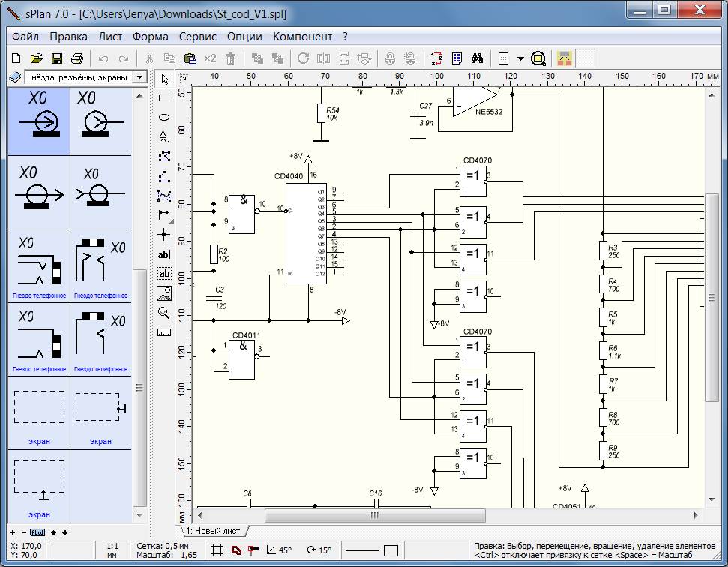Viewport: 728px width, 567px height.
Task: Toggle component labels with the Abcd button
Action: [37, 532]
